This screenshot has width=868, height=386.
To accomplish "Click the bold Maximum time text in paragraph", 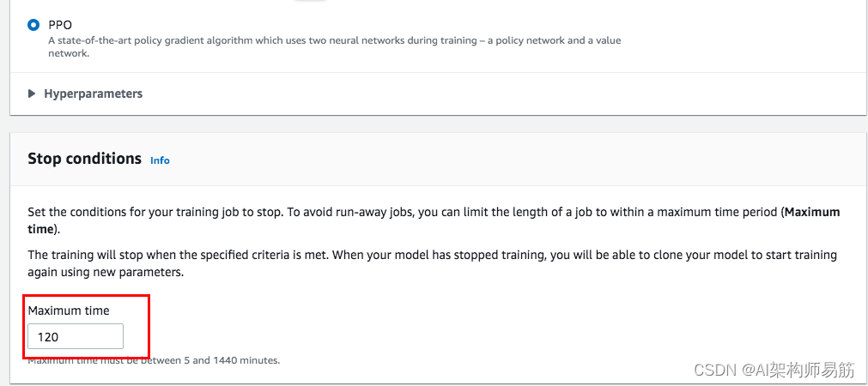I will pos(812,212).
